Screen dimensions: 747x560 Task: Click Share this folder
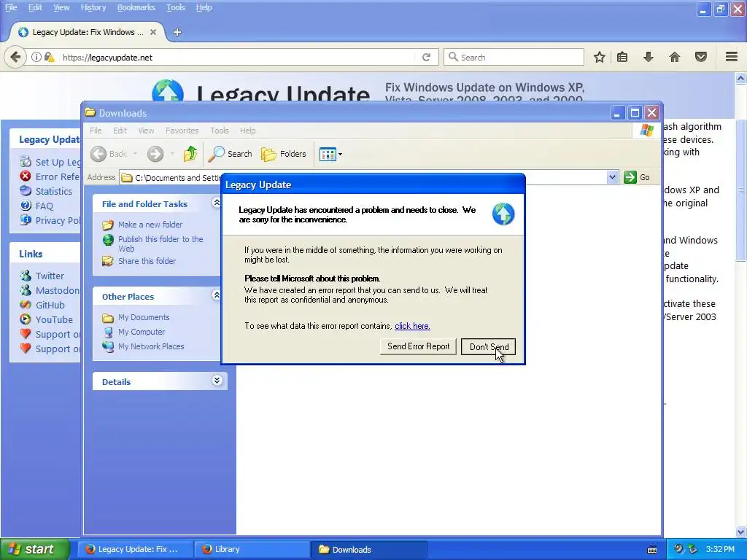[147, 261]
